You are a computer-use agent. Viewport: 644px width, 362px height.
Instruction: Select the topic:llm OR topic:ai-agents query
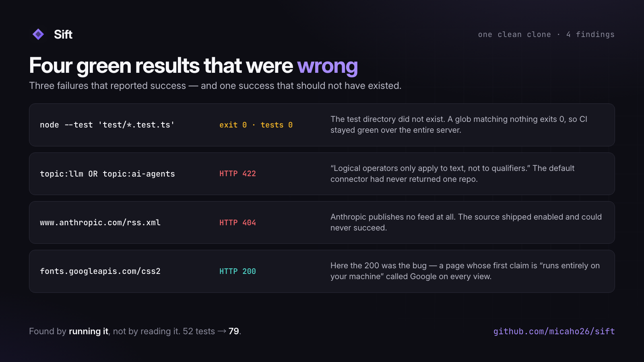point(107,174)
